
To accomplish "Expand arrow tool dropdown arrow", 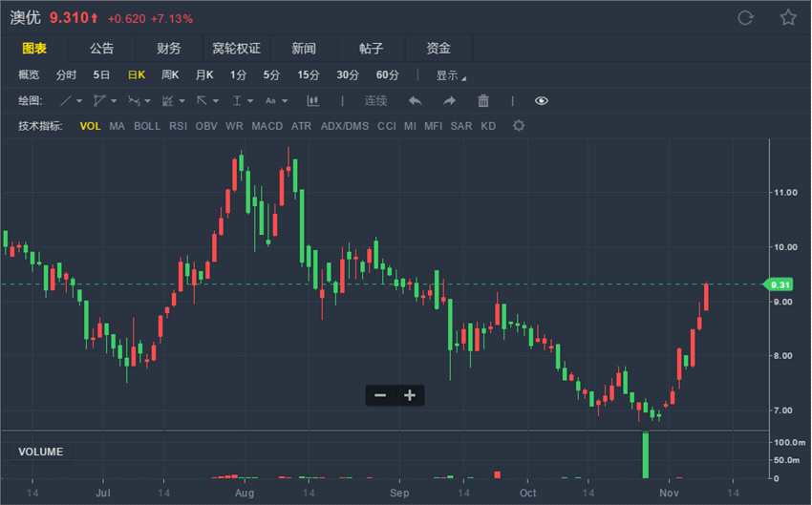I will 216,101.
